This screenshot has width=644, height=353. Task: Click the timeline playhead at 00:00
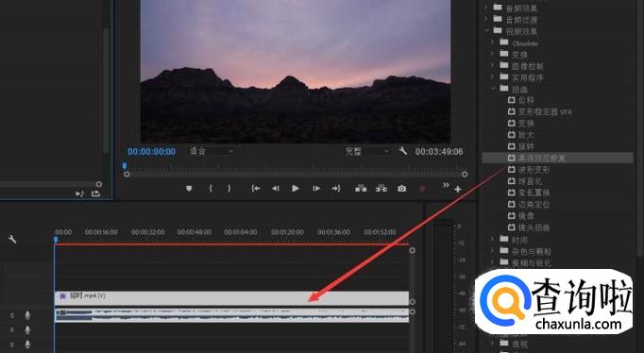[56, 239]
